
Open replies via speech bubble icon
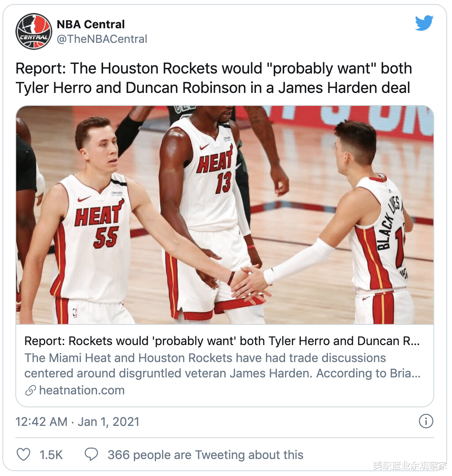[91, 455]
